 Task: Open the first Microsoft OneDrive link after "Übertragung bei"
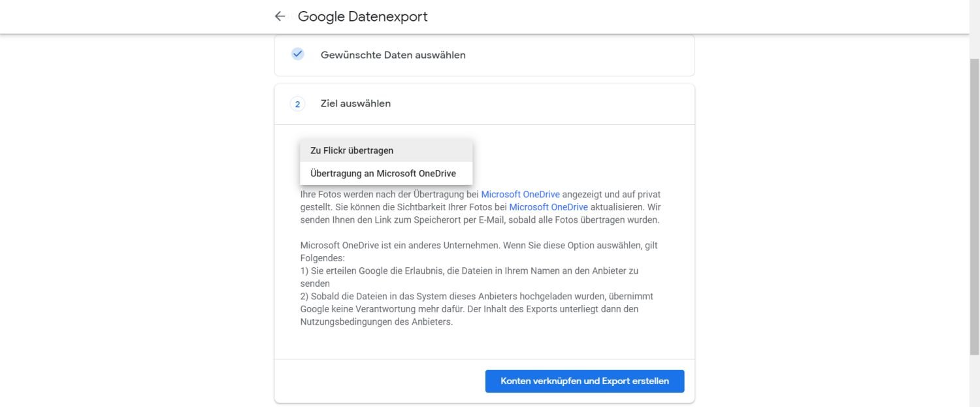[520, 194]
